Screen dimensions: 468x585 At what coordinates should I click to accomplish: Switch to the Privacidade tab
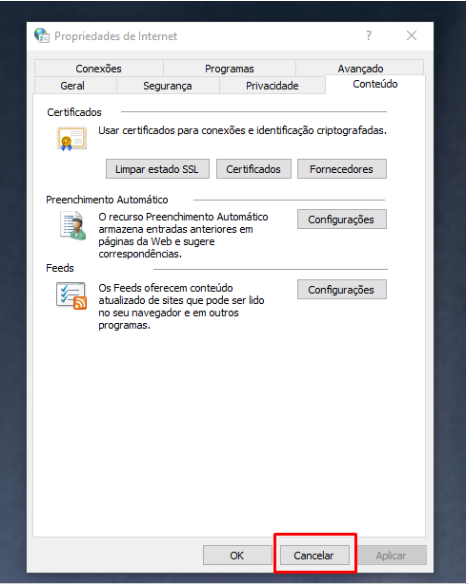272,85
